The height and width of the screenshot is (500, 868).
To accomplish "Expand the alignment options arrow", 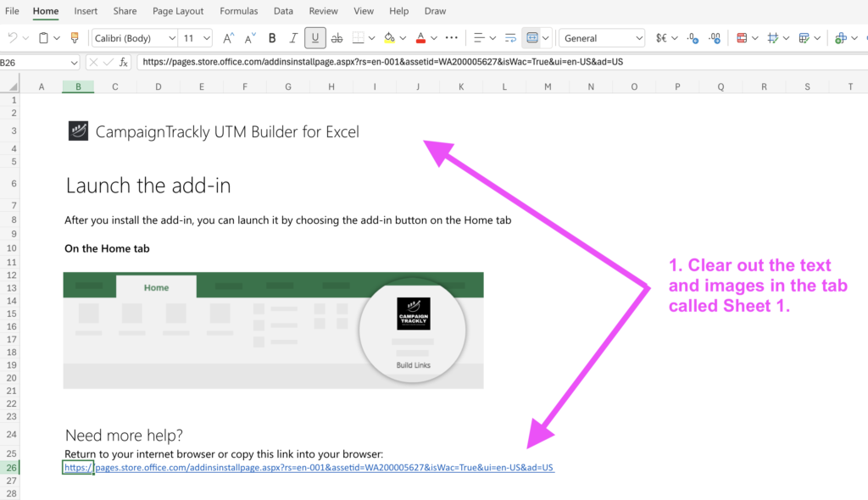I will (492, 38).
